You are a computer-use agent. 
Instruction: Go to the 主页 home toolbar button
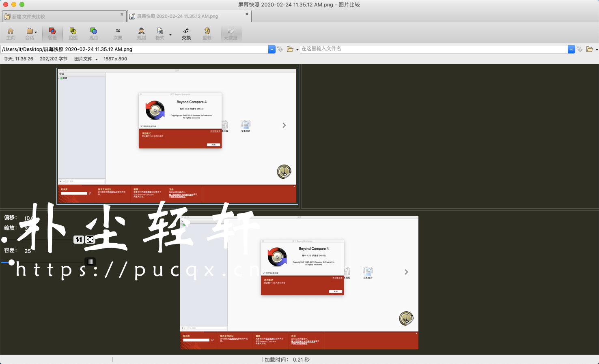click(x=11, y=34)
